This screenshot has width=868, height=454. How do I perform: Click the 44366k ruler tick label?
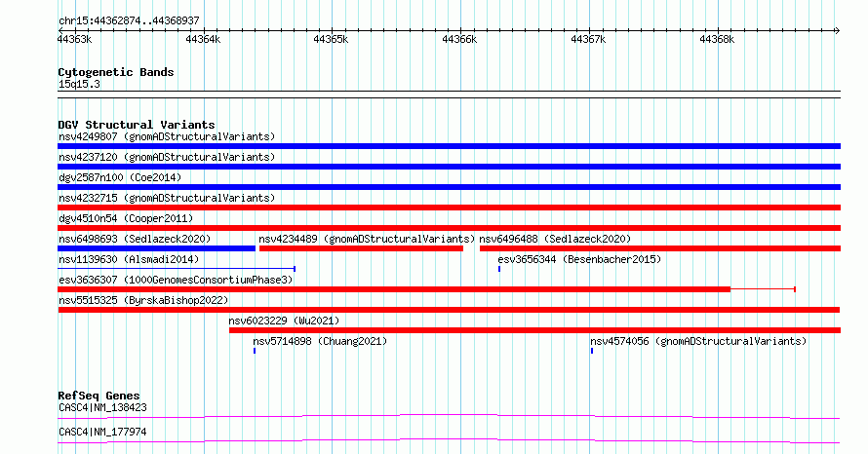tap(459, 39)
